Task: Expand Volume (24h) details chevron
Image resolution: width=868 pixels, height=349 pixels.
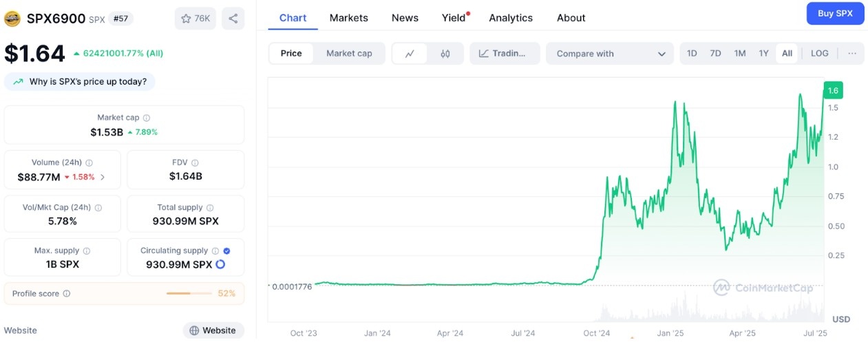Action: (103, 177)
